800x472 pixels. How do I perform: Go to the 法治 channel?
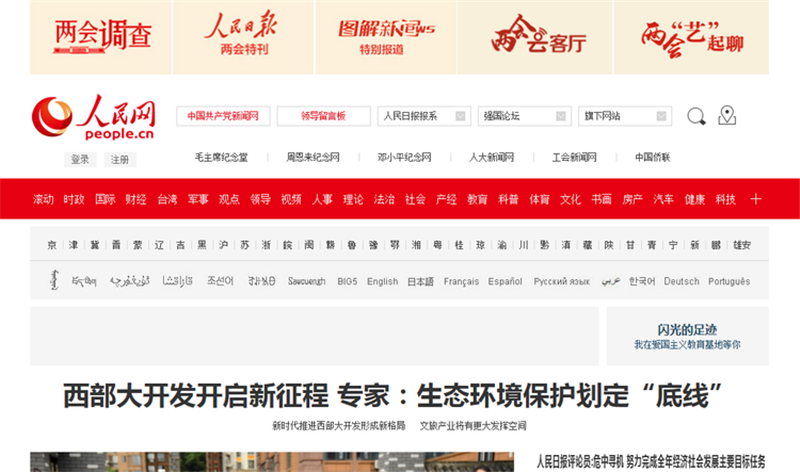(x=384, y=199)
